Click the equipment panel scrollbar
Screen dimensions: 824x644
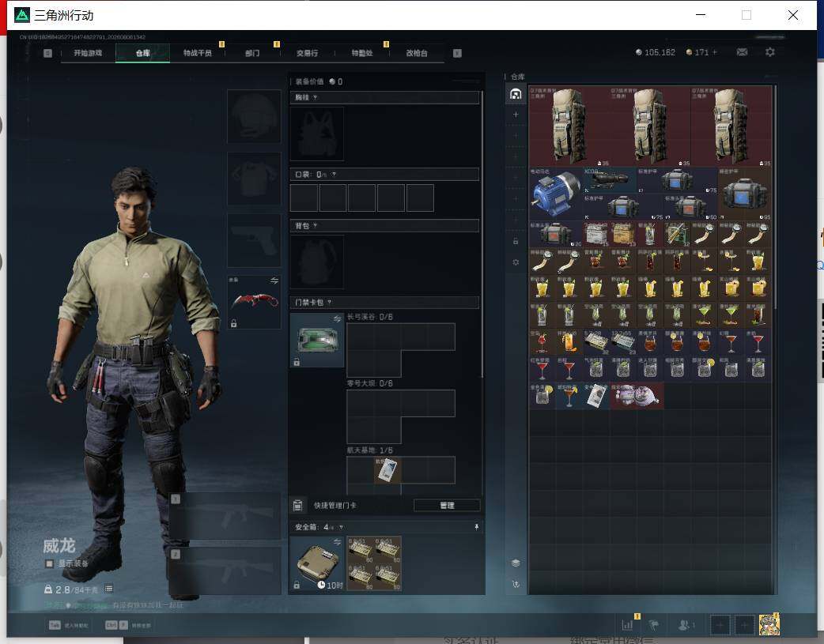(482, 234)
